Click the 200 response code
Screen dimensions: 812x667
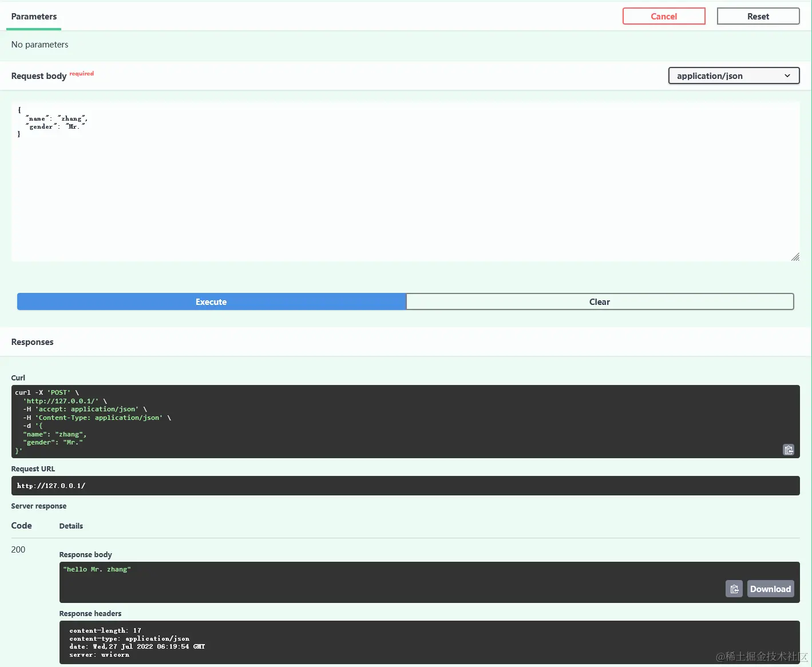18,549
